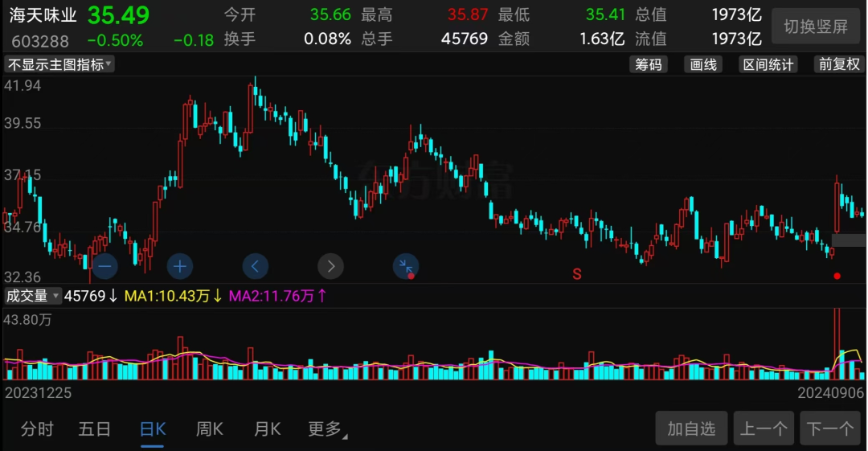Tap the red S signal marker
The image size is (868, 451).
[x=577, y=274]
